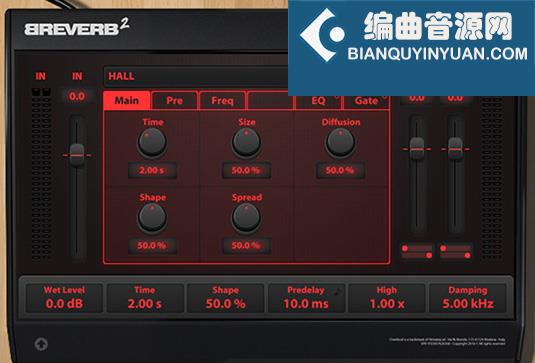This screenshot has width=535, height=363.
Task: Click lower mini slider under left output fader
Action: tap(417, 255)
